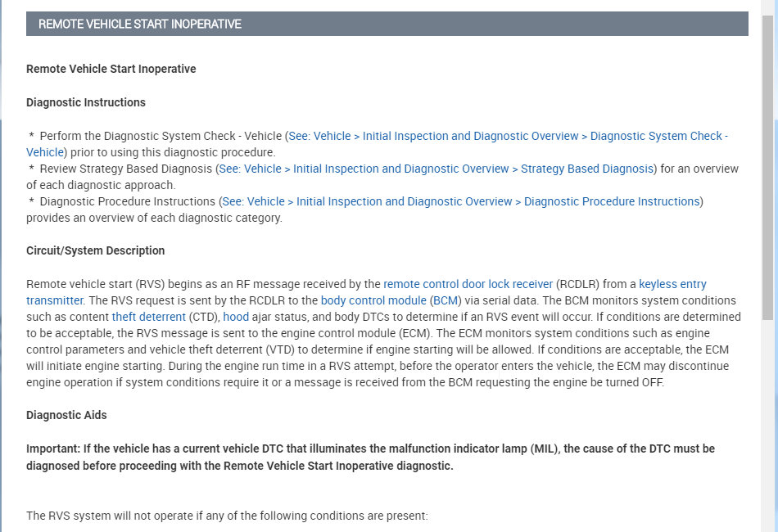Open the Diagnostic System Check - Vehicle link
This screenshot has height=532, width=778.
point(508,136)
